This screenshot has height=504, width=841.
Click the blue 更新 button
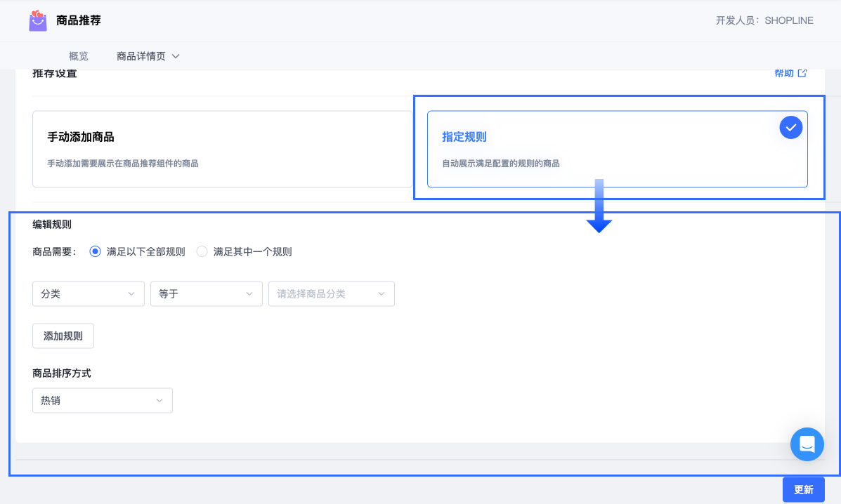804,489
